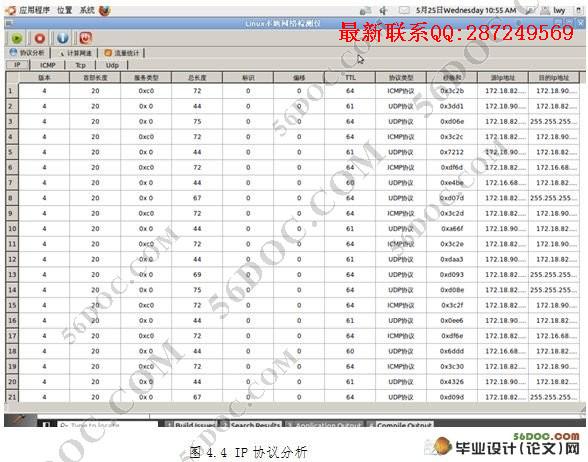Stop capture with the red stop icon
This screenshot has height=462, width=588.
(x=39, y=38)
